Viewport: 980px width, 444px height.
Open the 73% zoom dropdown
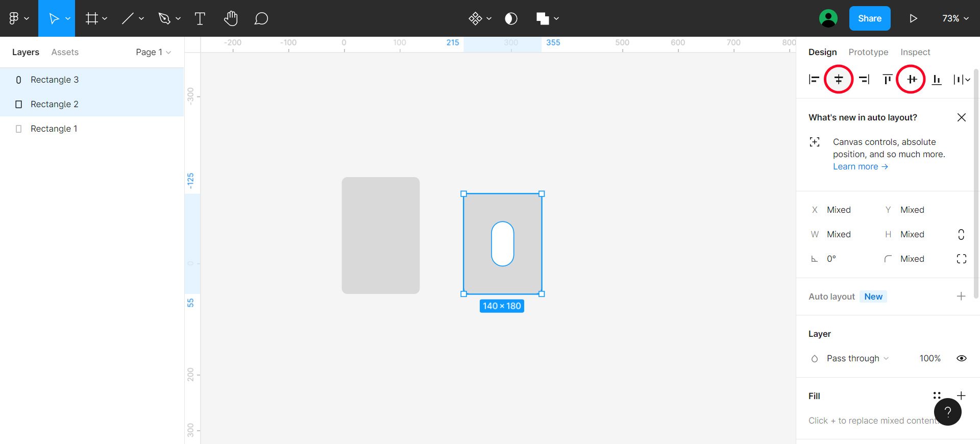coord(955,19)
